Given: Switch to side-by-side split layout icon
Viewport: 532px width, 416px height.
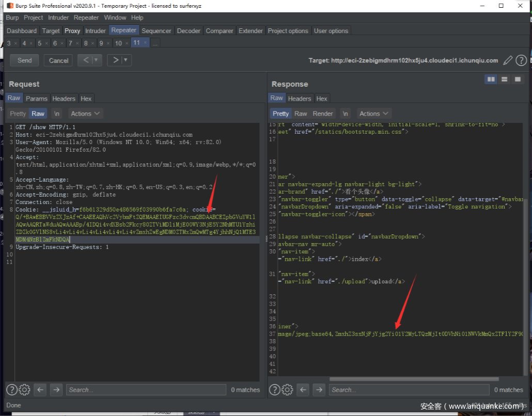Looking at the screenshot, I should tap(491, 79).
